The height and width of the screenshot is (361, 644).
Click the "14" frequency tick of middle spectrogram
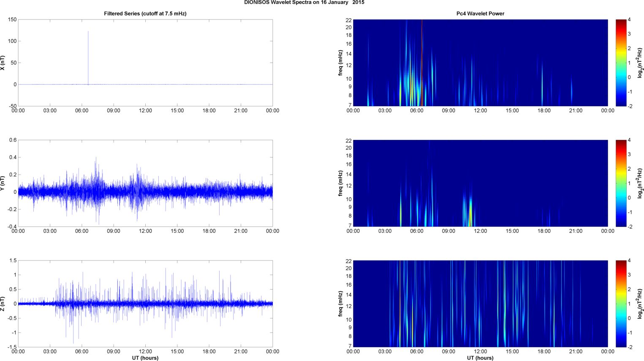[x=349, y=175]
